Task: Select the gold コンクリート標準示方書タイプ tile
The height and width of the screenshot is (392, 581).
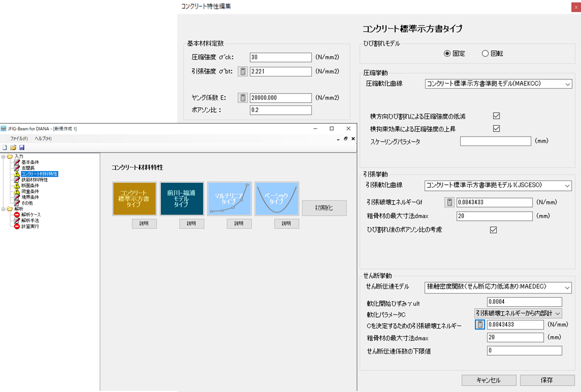Action: click(134, 199)
